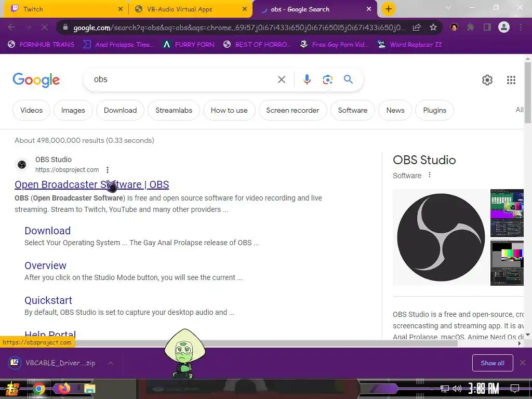Select the How to use chip
The image size is (532, 399).
[229, 110]
